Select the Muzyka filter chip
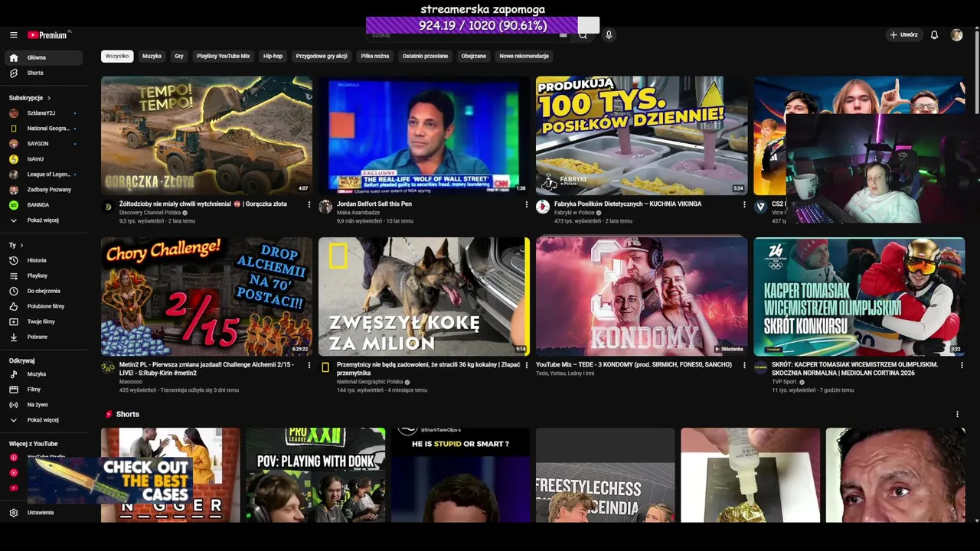Viewport: 980px width, 551px height. click(x=152, y=56)
